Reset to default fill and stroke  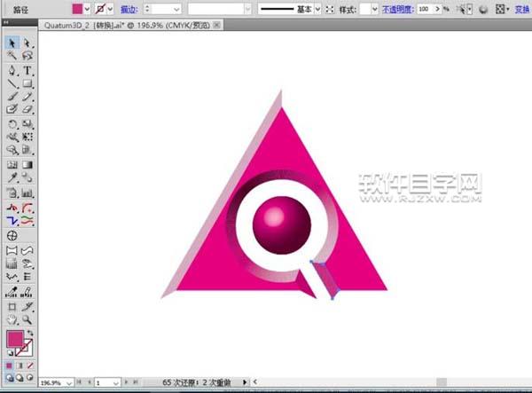(10, 354)
